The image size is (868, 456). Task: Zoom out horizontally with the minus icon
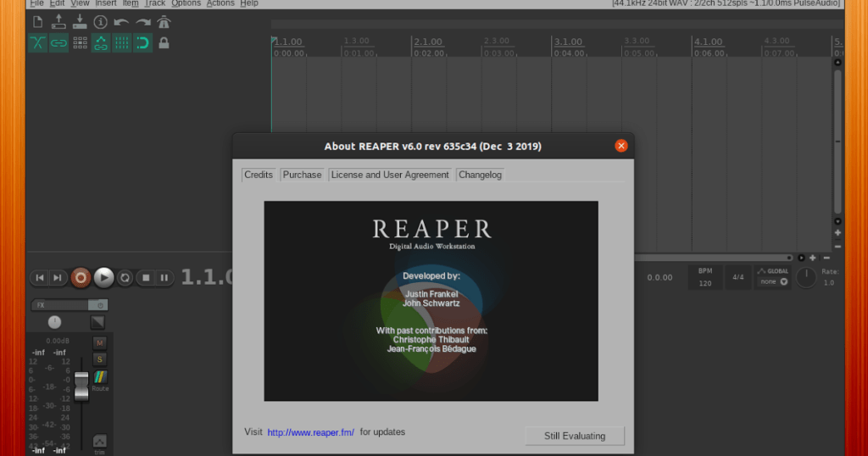826,258
